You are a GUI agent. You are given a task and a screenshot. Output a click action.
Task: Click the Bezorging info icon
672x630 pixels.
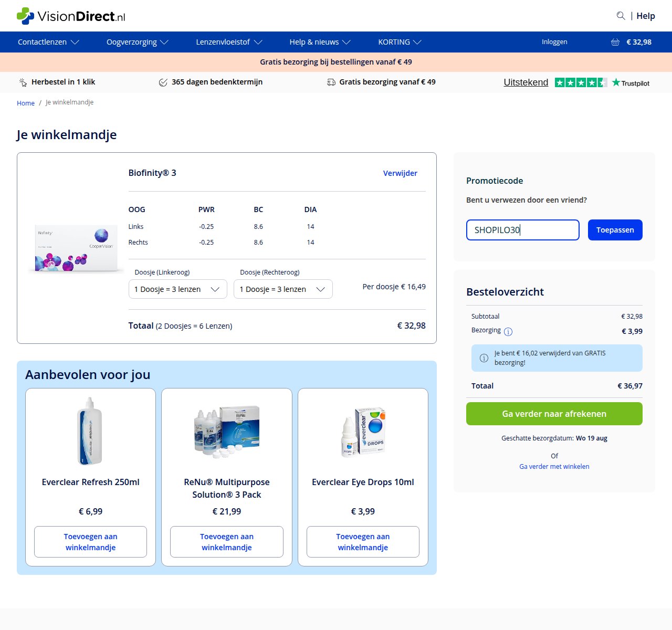click(x=508, y=331)
